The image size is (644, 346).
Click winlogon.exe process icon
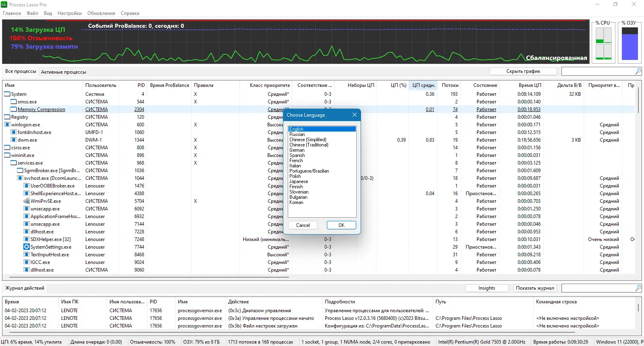tap(7, 125)
